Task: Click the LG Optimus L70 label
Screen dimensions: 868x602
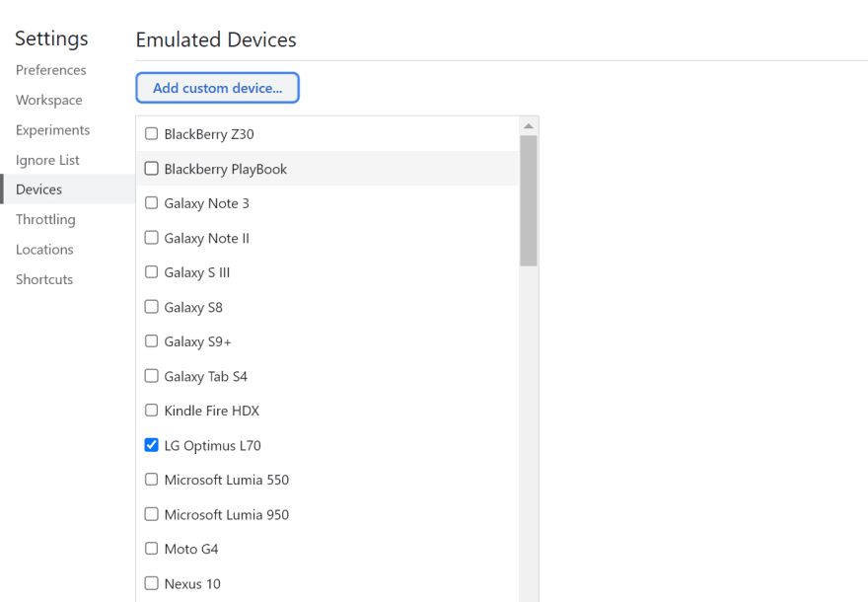Action: 213,446
